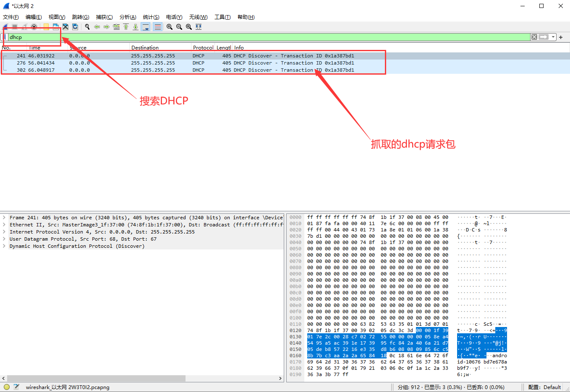This screenshot has width=570, height=392.
Task: Stop the running capture
Action: pyautogui.click(x=15, y=27)
